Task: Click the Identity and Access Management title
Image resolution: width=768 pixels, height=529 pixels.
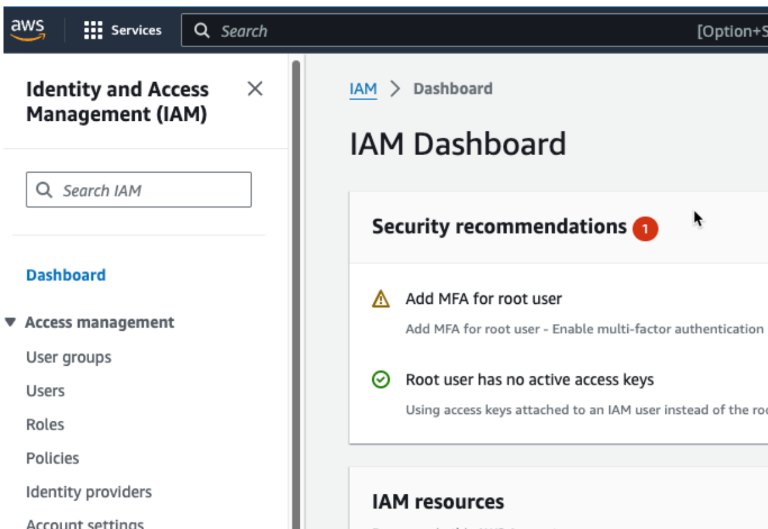Action: pos(117,101)
